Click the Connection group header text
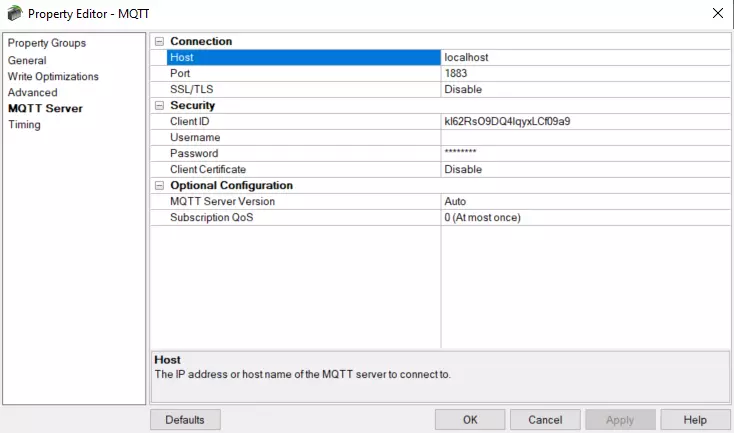Viewport: 734px width, 433px height. 201,41
